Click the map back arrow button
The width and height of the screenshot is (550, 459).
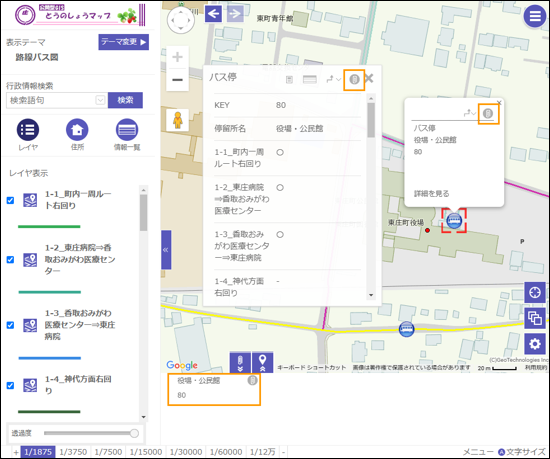coord(213,14)
